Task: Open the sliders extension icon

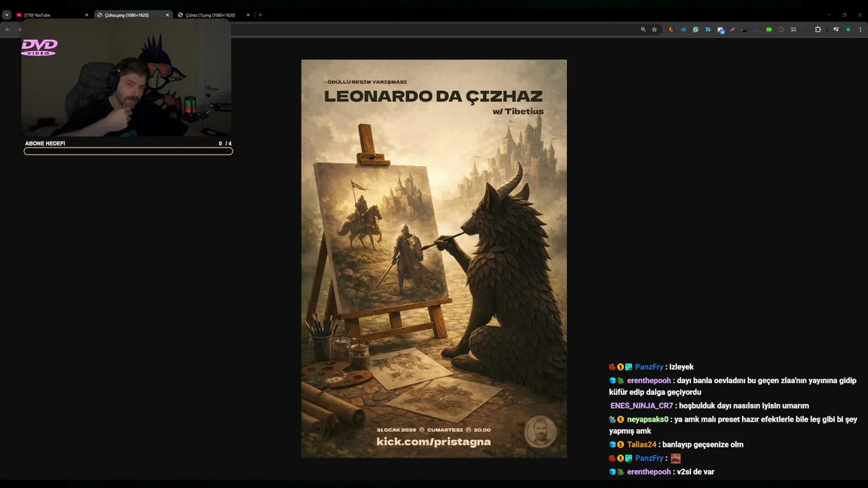Action: [x=793, y=29]
